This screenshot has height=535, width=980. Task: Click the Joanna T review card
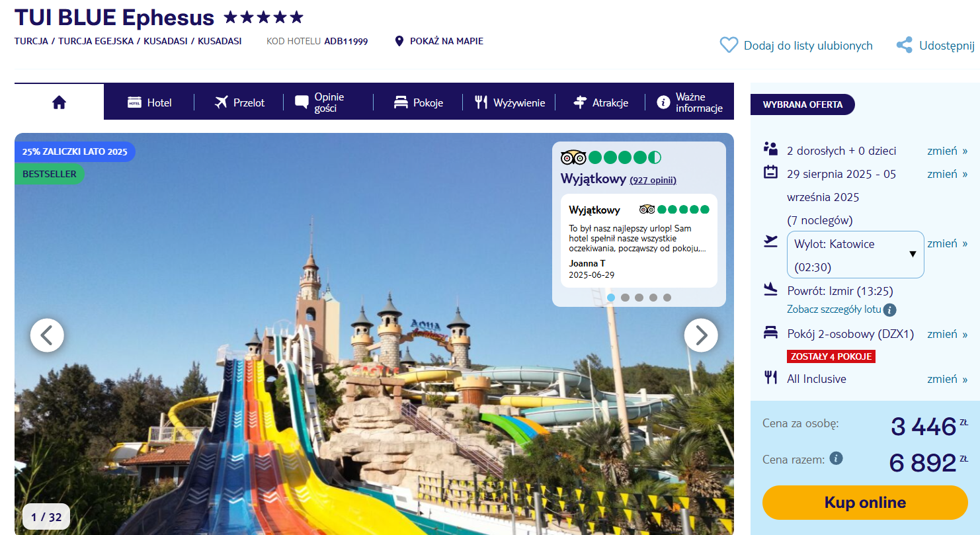[638, 241]
